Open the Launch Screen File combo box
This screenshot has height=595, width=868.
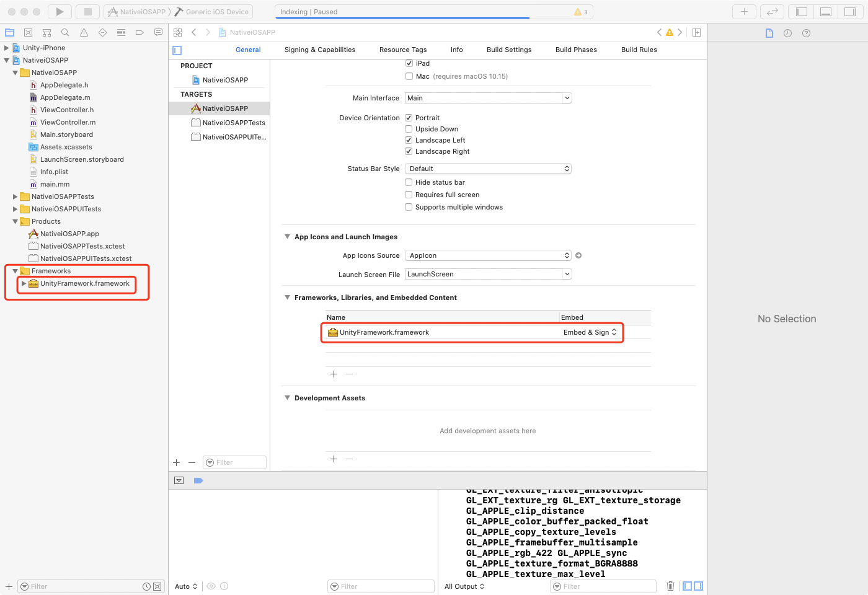tap(488, 274)
